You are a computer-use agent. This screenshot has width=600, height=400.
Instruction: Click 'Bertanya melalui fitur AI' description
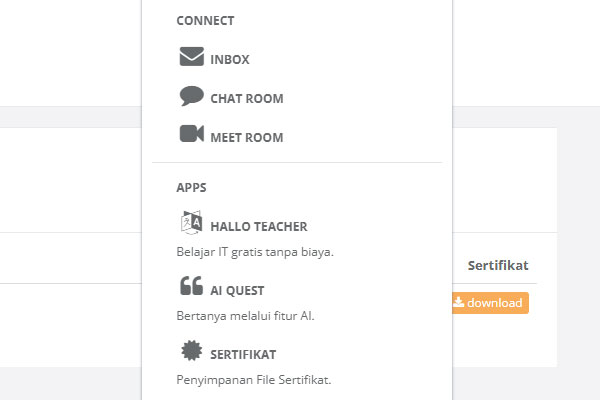tap(245, 316)
